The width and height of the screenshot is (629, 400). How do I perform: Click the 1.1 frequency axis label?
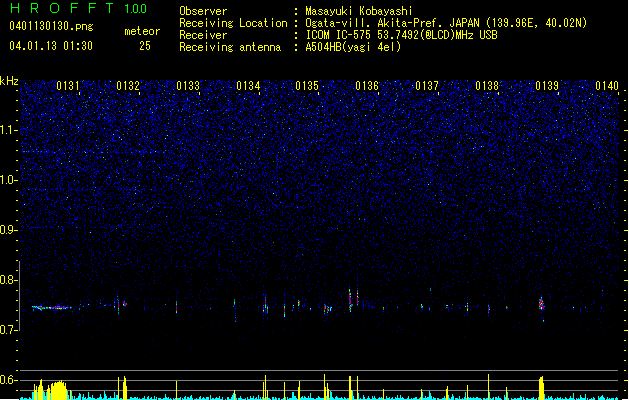(9, 130)
